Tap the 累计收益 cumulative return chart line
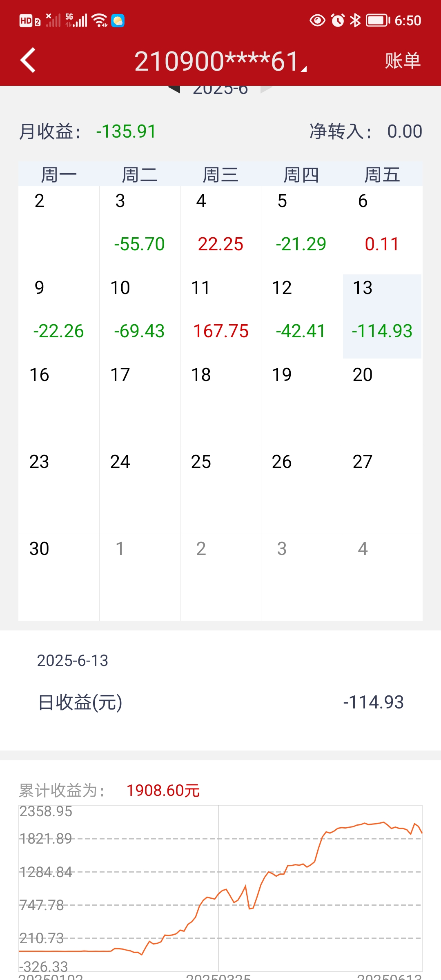 point(286,866)
